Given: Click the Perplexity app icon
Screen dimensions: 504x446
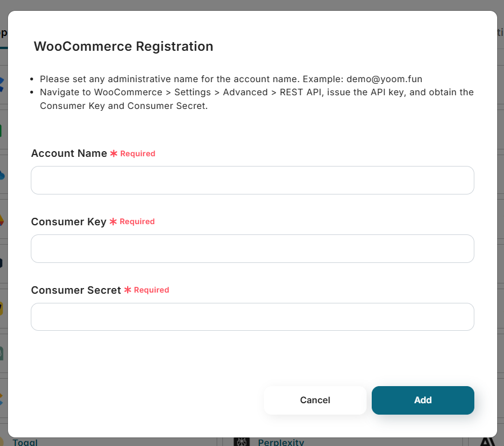Looking at the screenshot, I should click(242, 442).
